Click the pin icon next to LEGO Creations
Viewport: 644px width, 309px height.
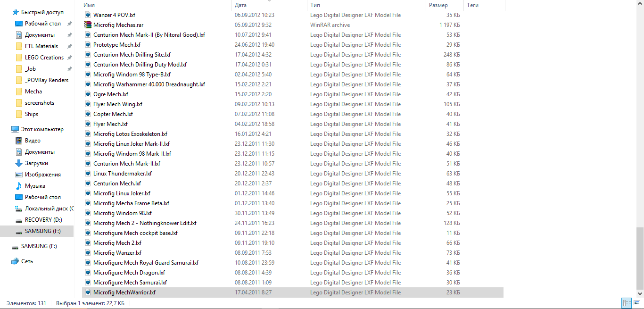coord(70,58)
